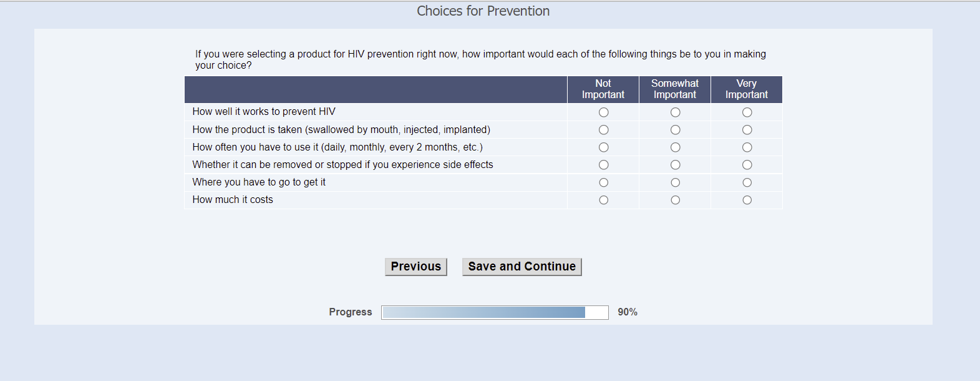Mark removal for side effects as Very Important

coord(747,165)
